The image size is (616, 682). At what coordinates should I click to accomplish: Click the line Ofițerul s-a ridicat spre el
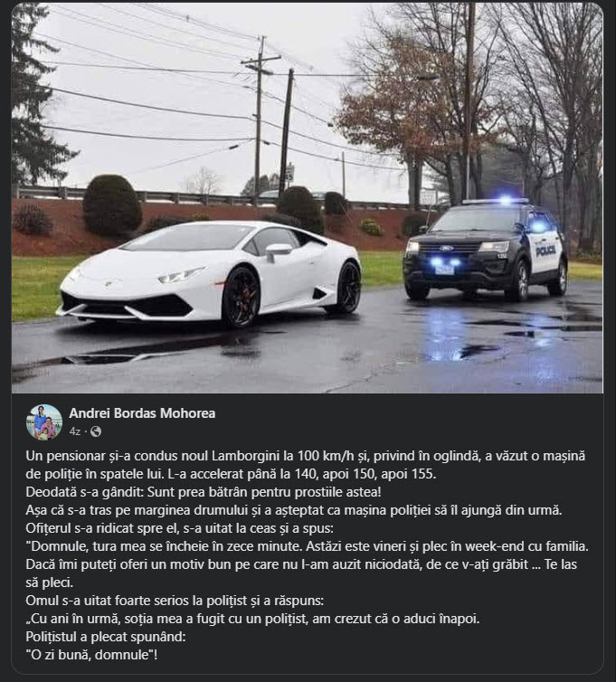[180, 528]
